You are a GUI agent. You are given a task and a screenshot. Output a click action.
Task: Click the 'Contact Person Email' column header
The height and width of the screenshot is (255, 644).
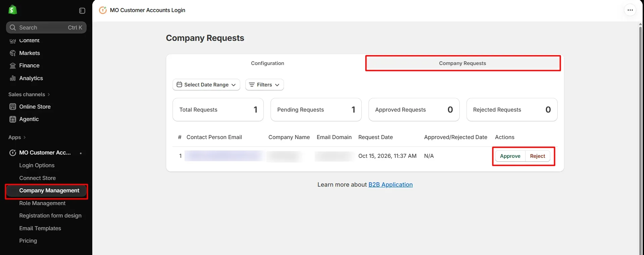click(x=214, y=137)
